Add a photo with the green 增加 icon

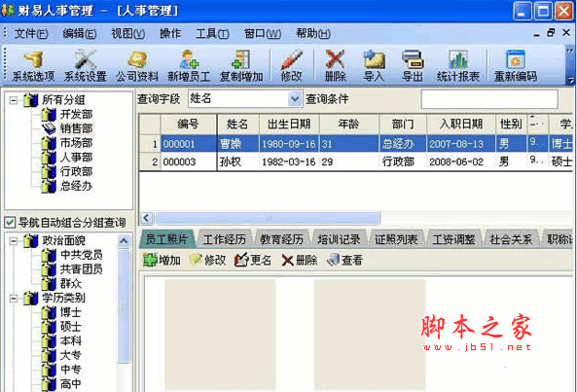[x=162, y=261]
